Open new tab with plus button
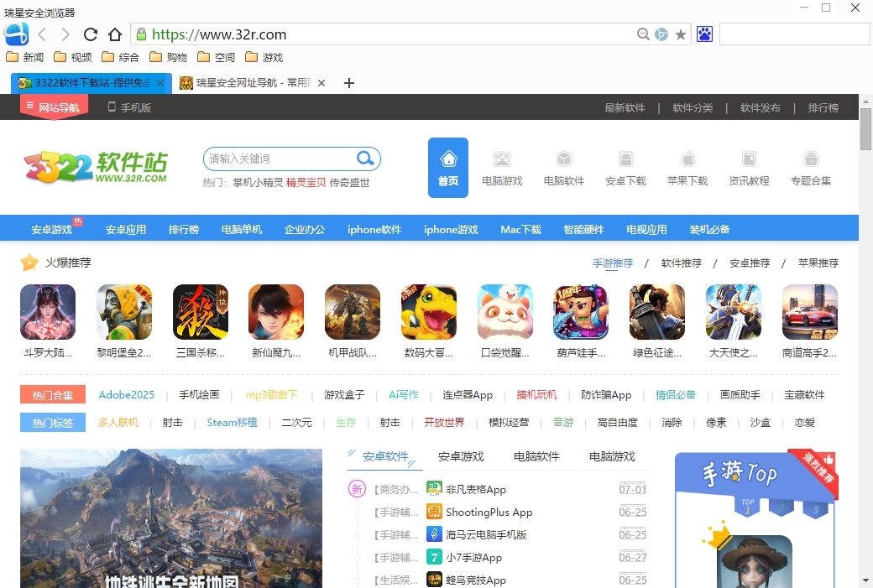Viewport: 873px width, 588px height. tap(350, 83)
